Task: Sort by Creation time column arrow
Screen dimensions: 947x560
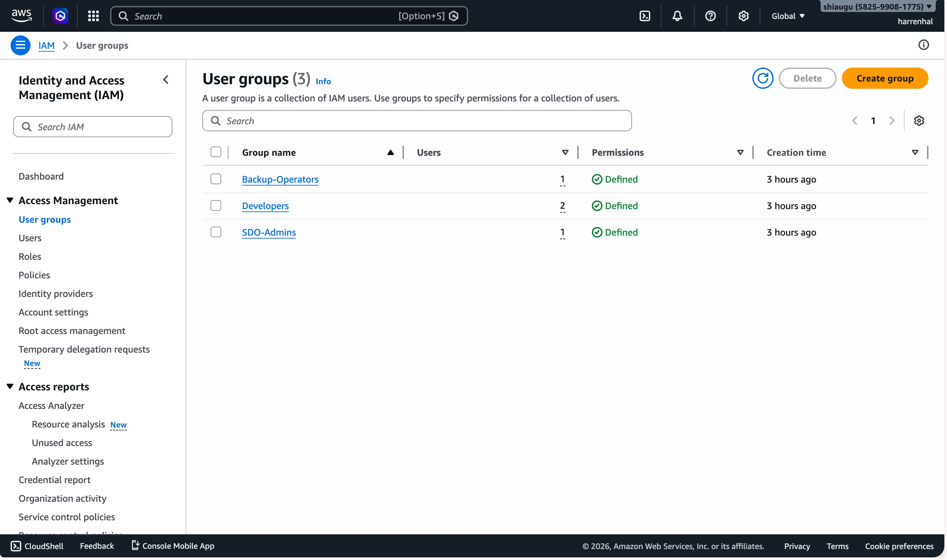Action: tap(915, 152)
